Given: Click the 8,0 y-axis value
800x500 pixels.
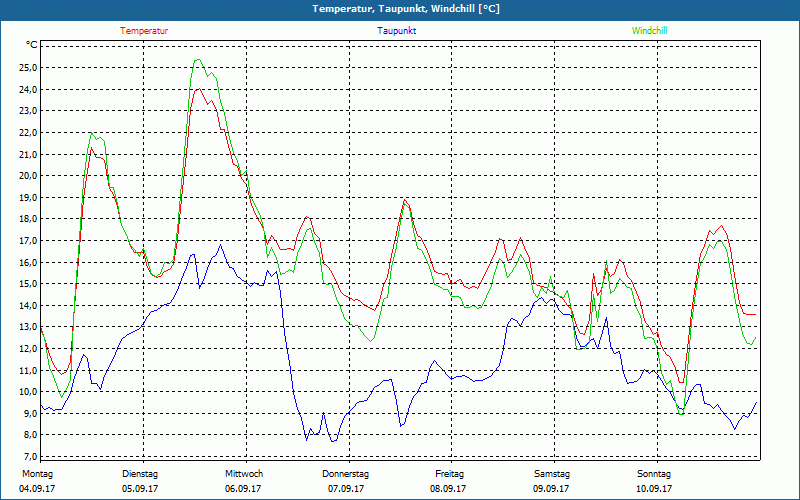Looking at the screenshot, I should pos(30,435).
